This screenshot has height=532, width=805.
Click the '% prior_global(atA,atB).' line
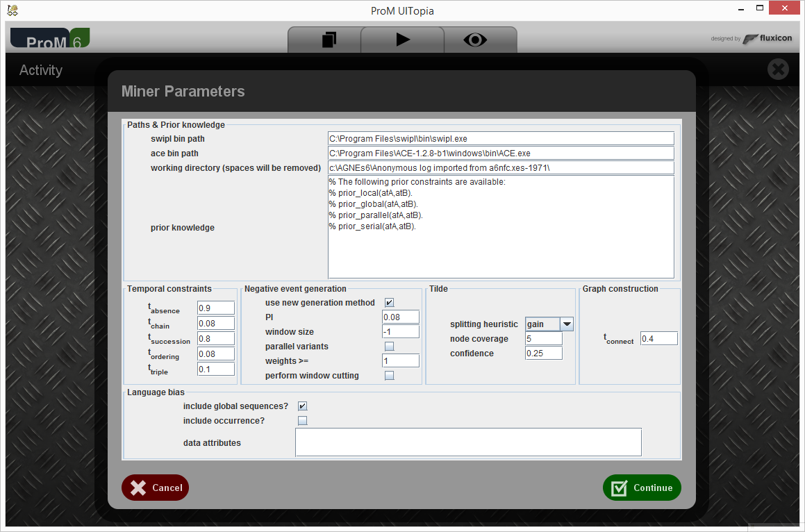(x=374, y=204)
